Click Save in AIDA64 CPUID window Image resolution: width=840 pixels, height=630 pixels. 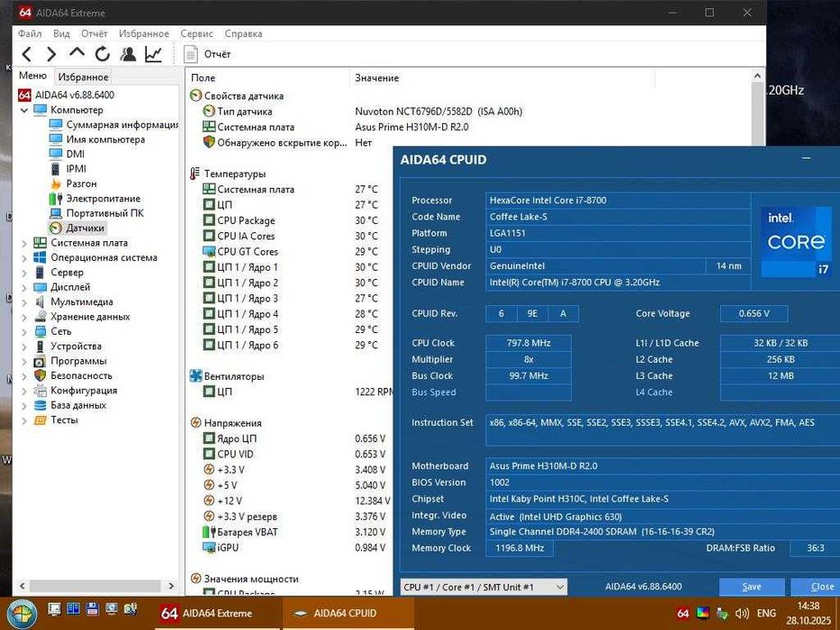coord(752,587)
